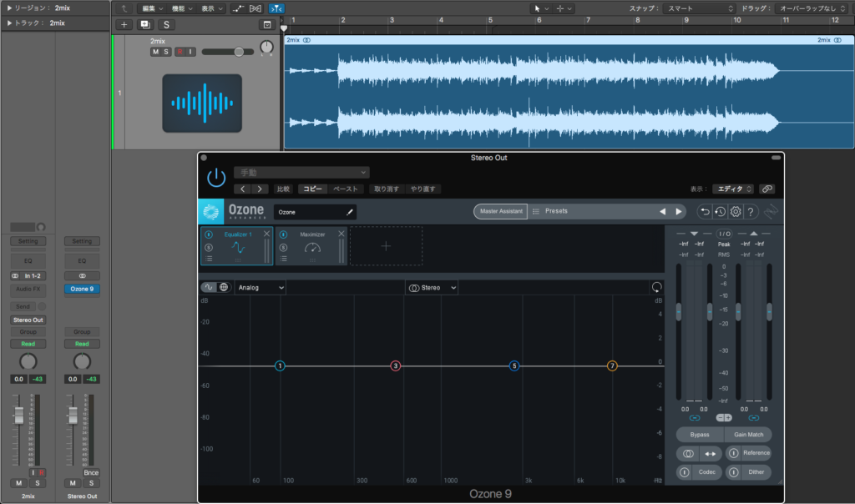Click the input gain link icon
Screen dimensions: 855x504
coord(694,418)
